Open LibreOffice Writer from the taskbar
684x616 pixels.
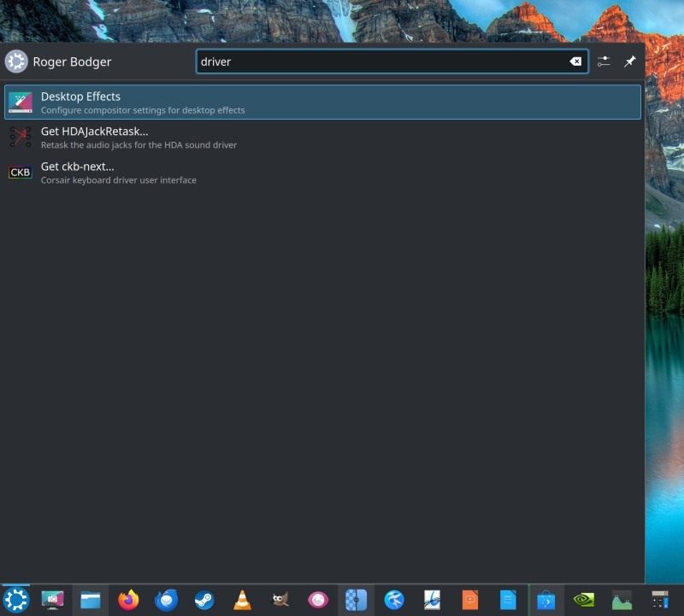coord(508,600)
